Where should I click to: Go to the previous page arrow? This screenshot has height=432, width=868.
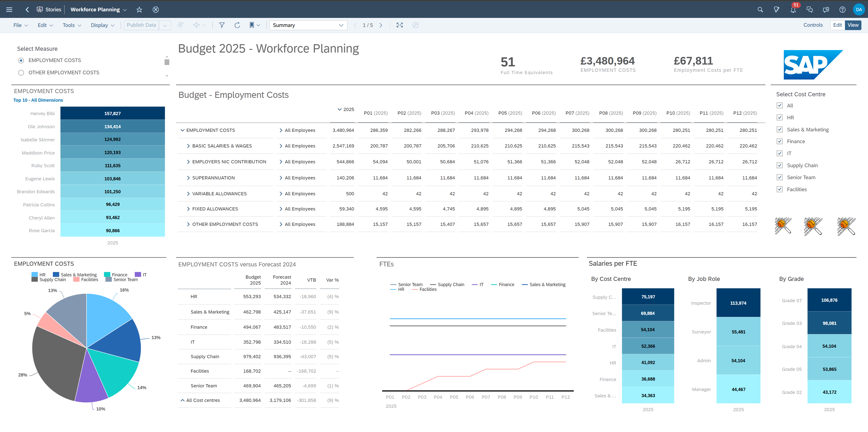pyautogui.click(x=355, y=25)
